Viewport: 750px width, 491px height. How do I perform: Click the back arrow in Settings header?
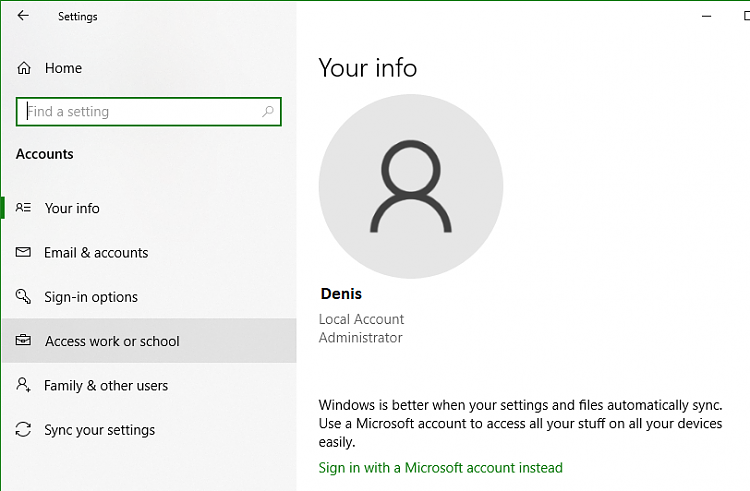(x=23, y=16)
